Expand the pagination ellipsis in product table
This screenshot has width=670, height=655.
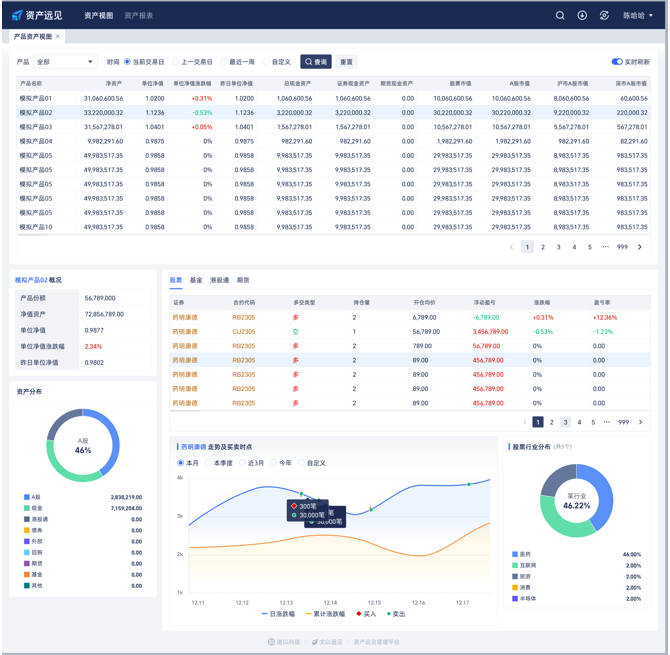[605, 247]
